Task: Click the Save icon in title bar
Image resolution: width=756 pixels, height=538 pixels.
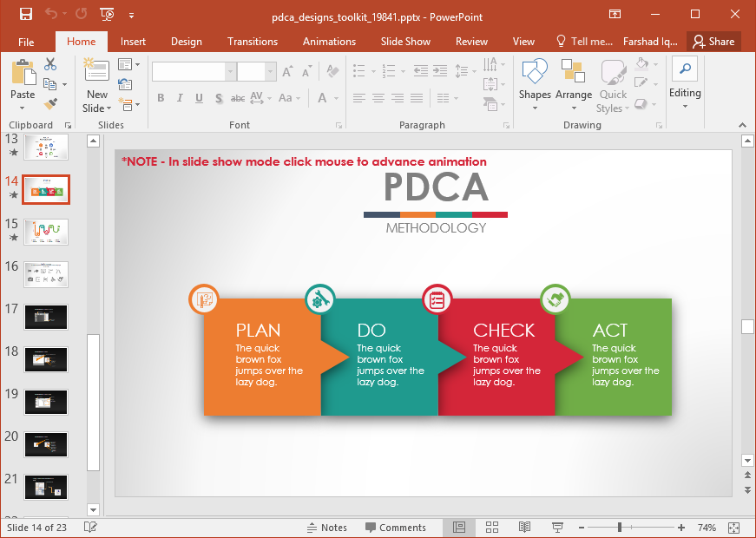Action: (x=25, y=14)
